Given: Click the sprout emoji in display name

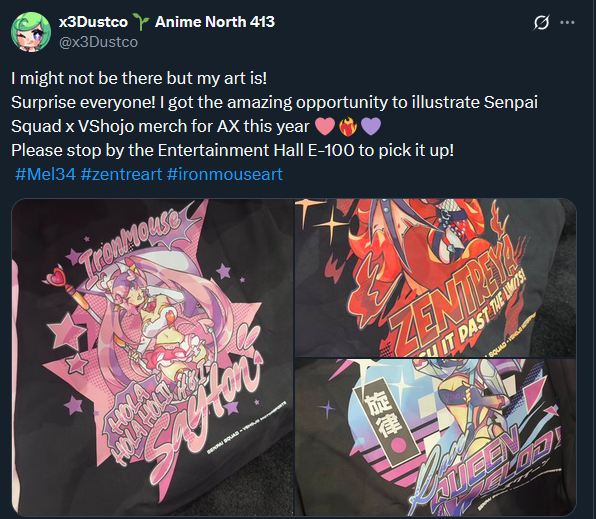Looking at the screenshot, I should (x=141, y=22).
